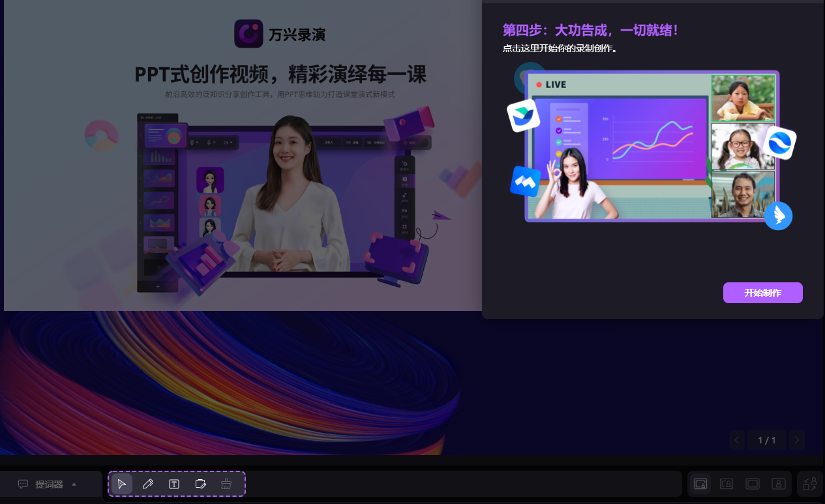Enable the screen-only layout mode

752,484
